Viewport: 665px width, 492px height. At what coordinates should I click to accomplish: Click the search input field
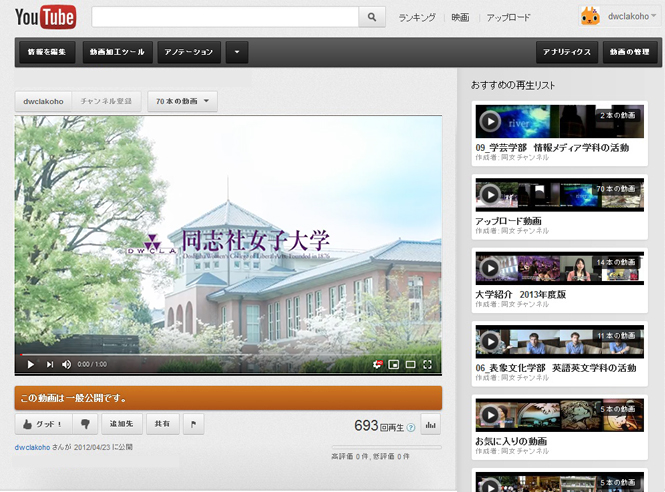(225, 17)
